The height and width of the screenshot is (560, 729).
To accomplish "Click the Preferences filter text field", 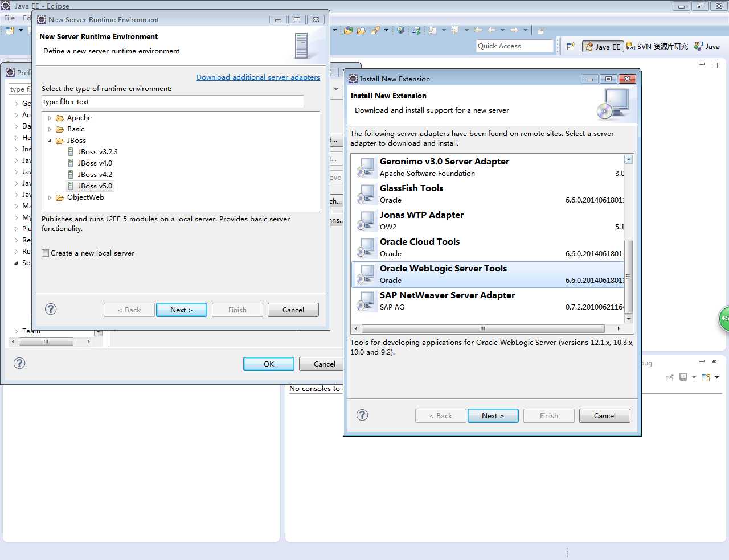I will (21, 89).
